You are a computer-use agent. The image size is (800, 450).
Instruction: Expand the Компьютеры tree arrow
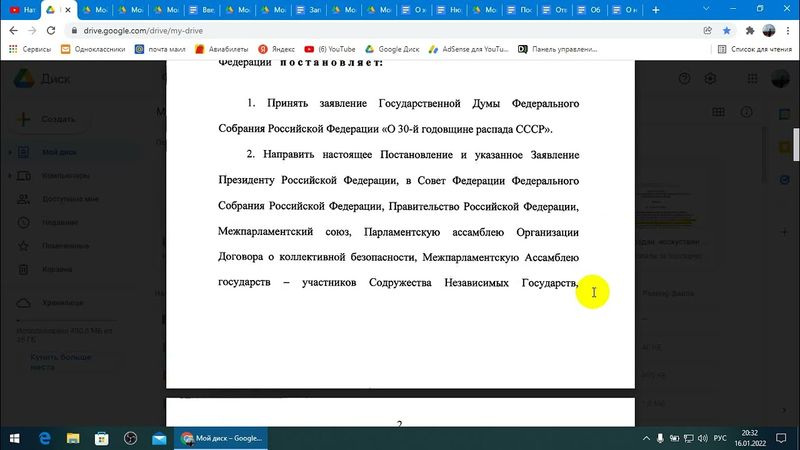(x=10, y=176)
